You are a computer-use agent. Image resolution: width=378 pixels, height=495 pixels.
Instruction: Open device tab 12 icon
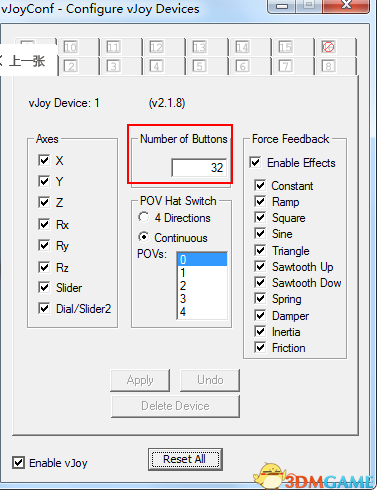156,47
